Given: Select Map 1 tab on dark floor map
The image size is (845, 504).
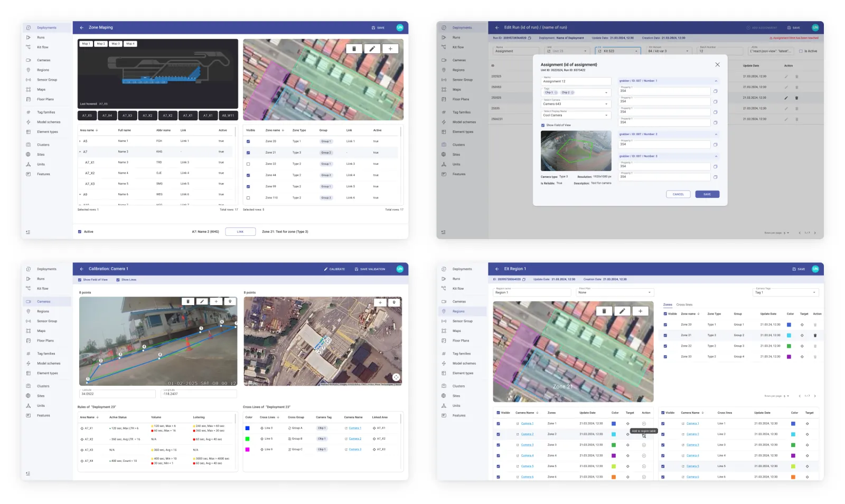Looking at the screenshot, I should (x=86, y=44).
